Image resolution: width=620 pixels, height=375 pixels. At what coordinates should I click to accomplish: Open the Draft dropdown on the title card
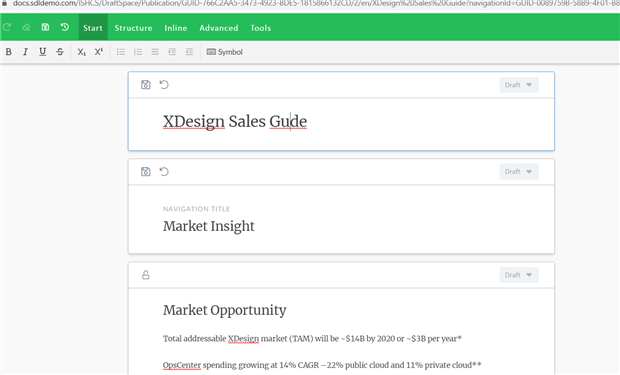[519, 85]
